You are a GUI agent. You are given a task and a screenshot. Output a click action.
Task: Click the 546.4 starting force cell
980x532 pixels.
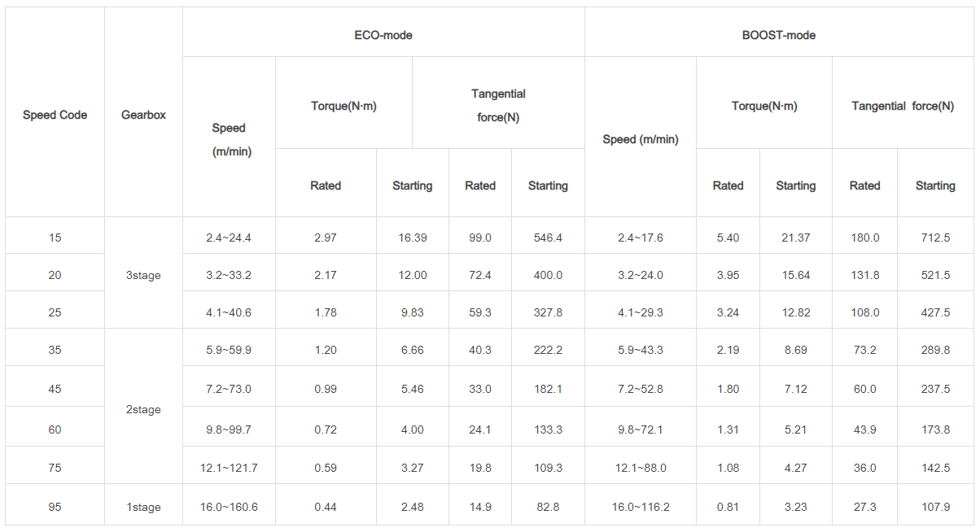(x=547, y=238)
